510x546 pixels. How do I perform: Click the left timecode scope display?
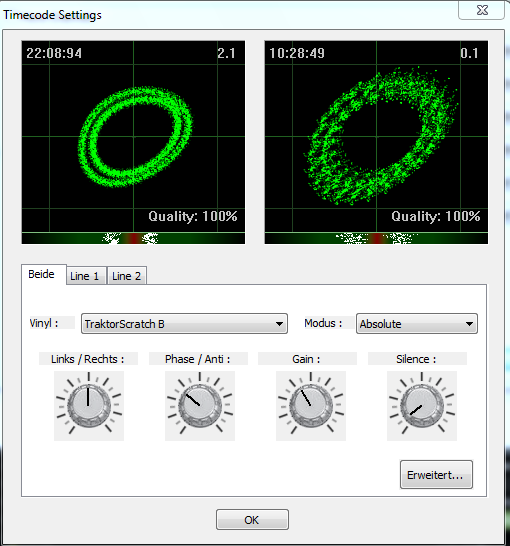(133, 136)
